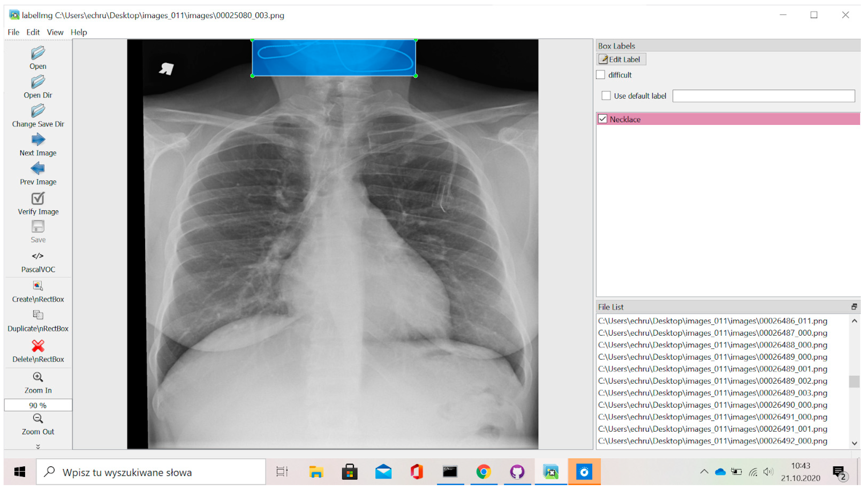Enable Use default label checkbox
868x492 pixels.
(x=606, y=96)
